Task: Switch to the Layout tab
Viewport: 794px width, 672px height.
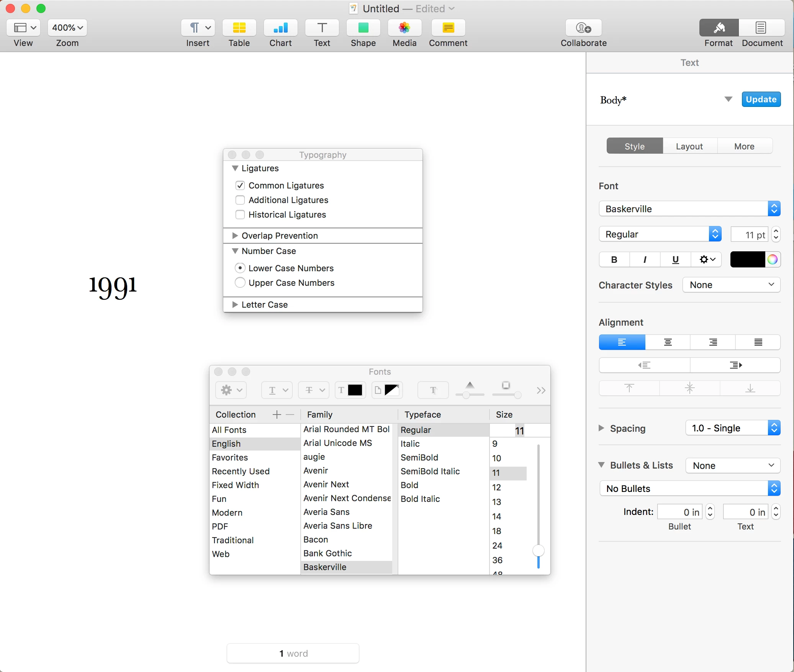Action: point(689,146)
